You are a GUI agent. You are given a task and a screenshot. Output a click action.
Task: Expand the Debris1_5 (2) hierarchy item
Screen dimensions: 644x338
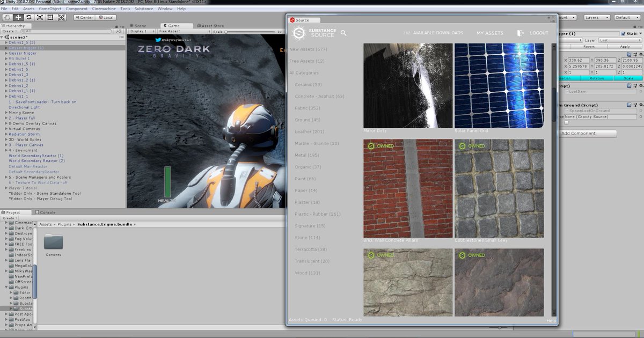[6, 42]
